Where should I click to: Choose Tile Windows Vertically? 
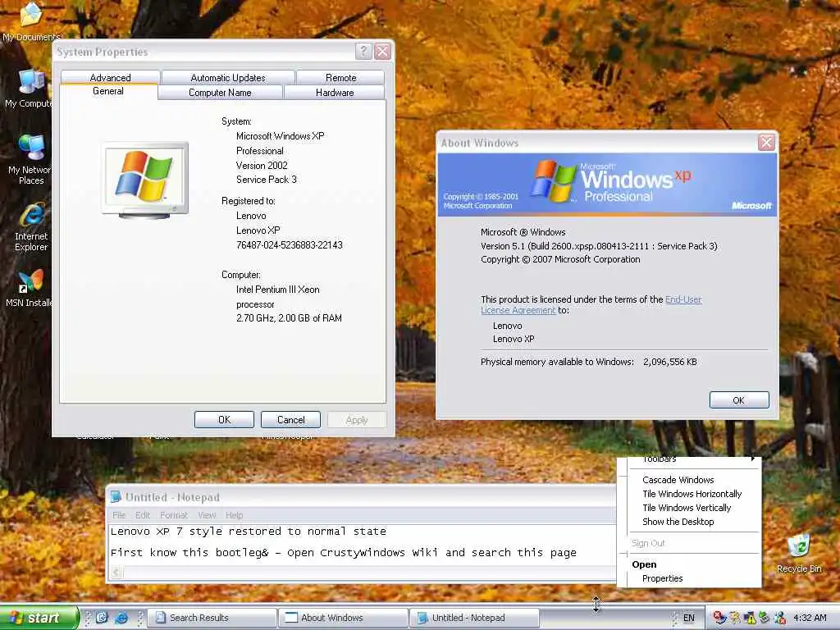pyautogui.click(x=687, y=507)
